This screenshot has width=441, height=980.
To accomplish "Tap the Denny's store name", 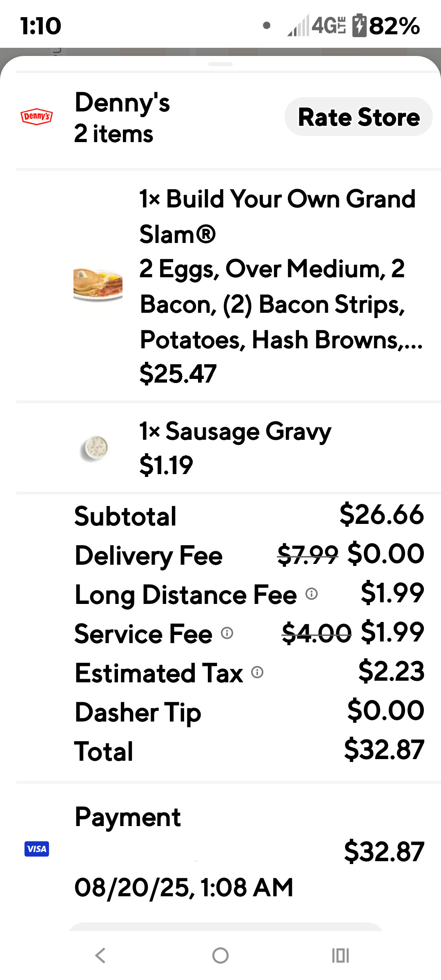I will [122, 102].
